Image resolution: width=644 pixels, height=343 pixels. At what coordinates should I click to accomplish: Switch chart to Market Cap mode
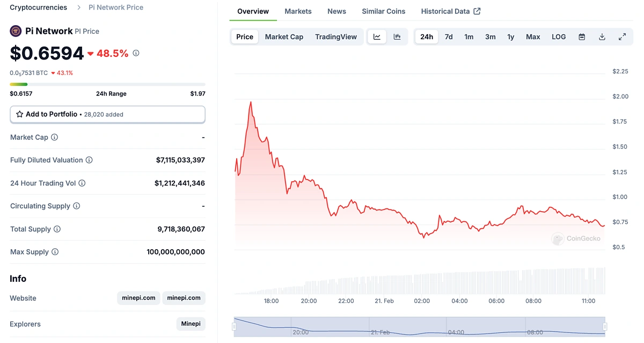pos(284,36)
